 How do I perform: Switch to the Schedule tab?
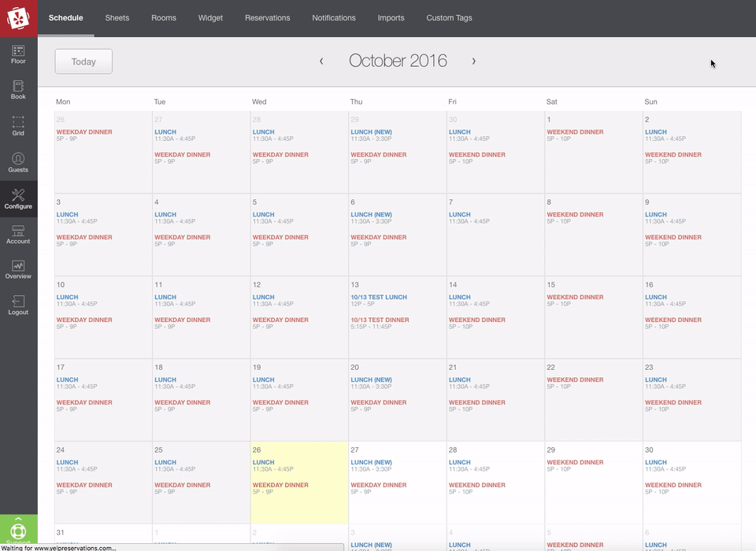[65, 18]
